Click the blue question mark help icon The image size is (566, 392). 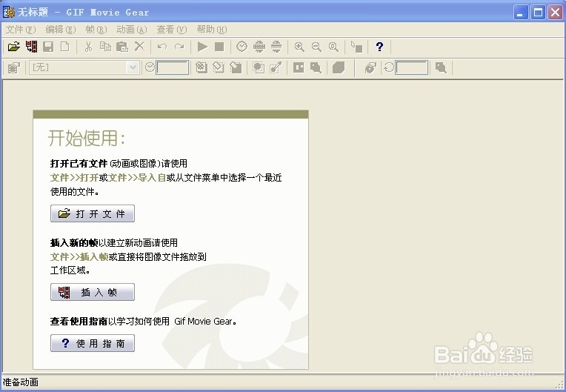click(x=379, y=47)
